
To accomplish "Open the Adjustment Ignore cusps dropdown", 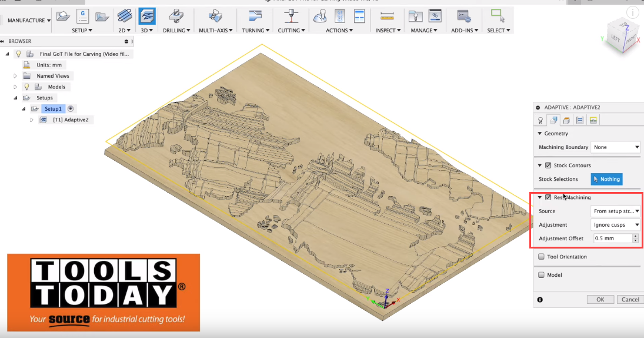I will click(x=615, y=225).
